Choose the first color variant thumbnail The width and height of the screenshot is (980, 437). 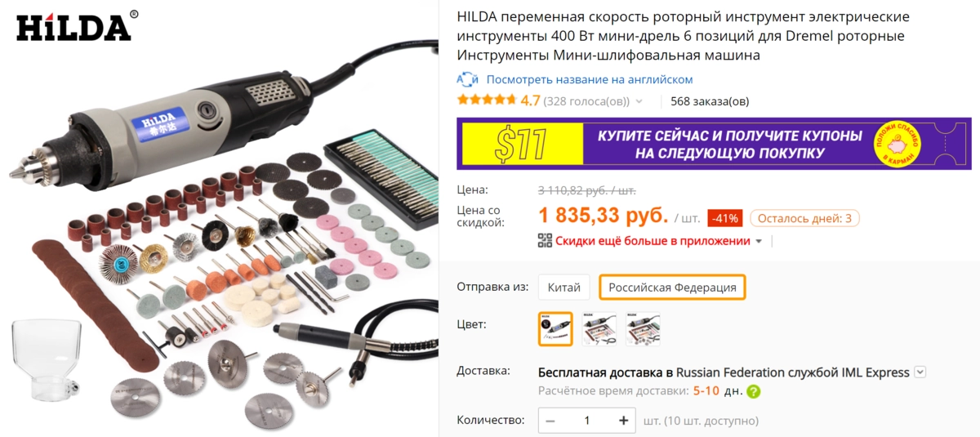click(x=555, y=328)
